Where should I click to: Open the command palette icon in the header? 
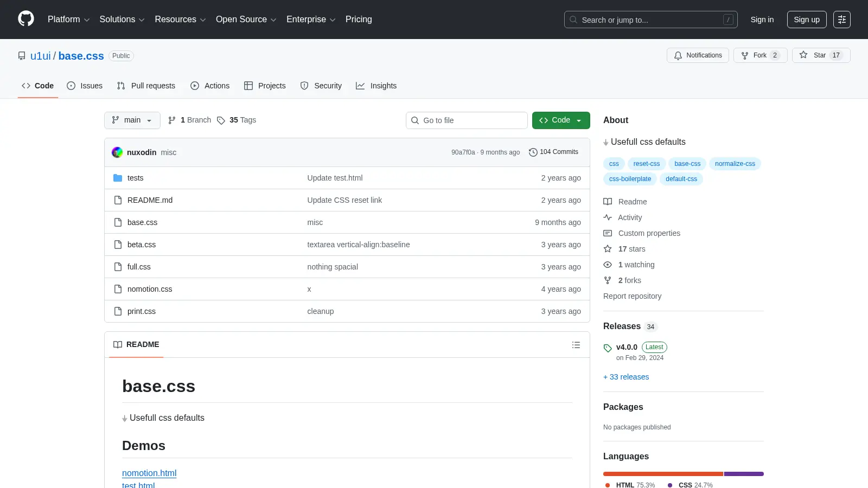(842, 20)
